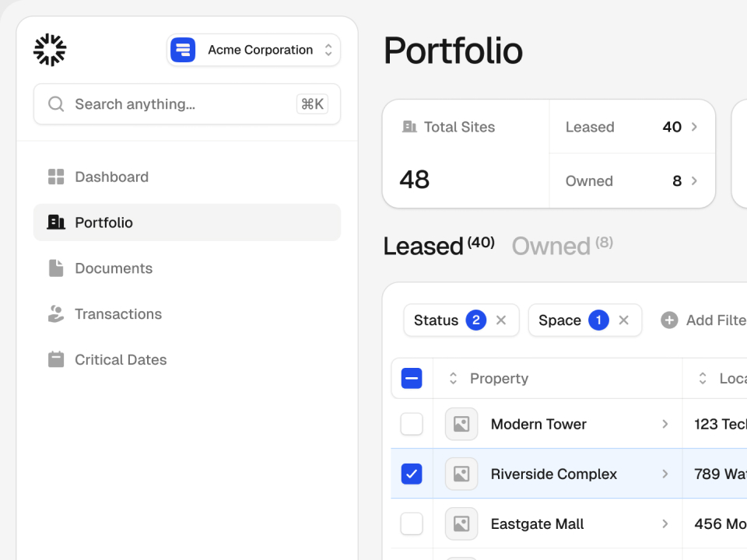Click the chevron next to Leased 40
This screenshot has height=560, width=747.
[694, 127]
